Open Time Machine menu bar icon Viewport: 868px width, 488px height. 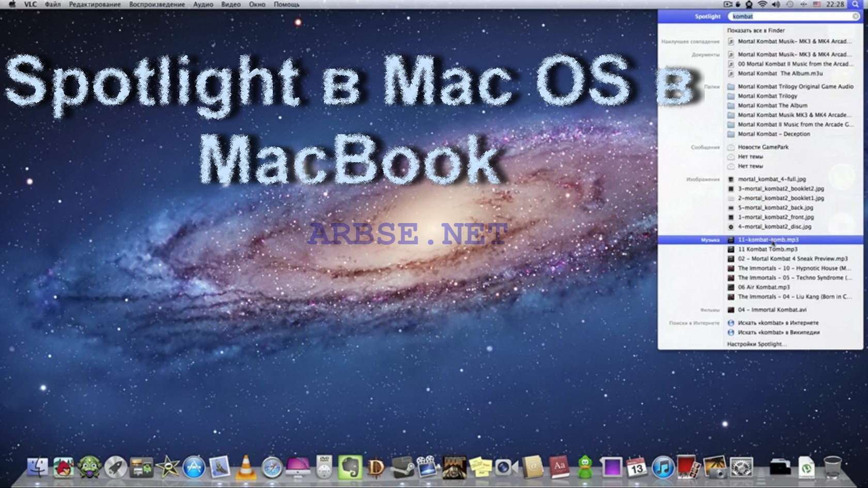(790, 4)
